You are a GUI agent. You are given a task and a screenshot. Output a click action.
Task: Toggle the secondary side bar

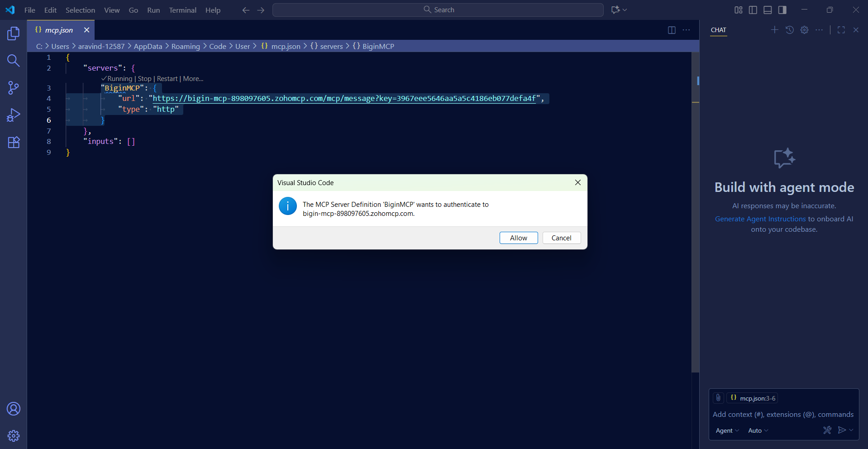point(782,10)
